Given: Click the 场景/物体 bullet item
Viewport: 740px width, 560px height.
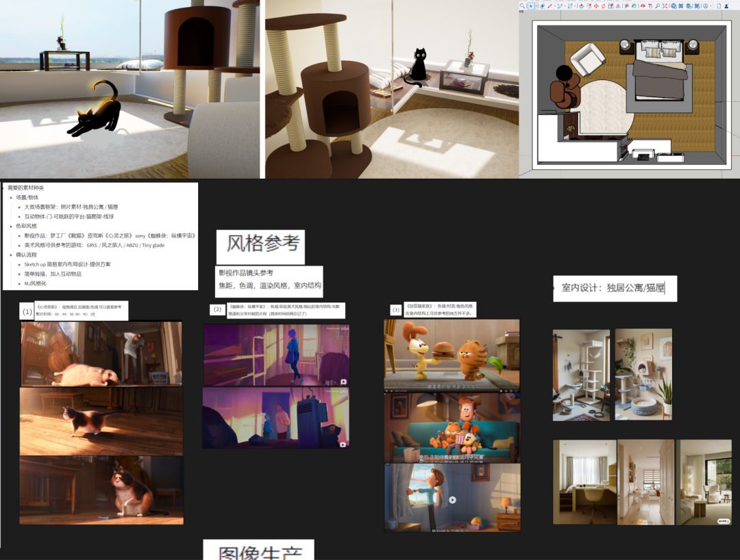Looking at the screenshot, I should (x=27, y=198).
